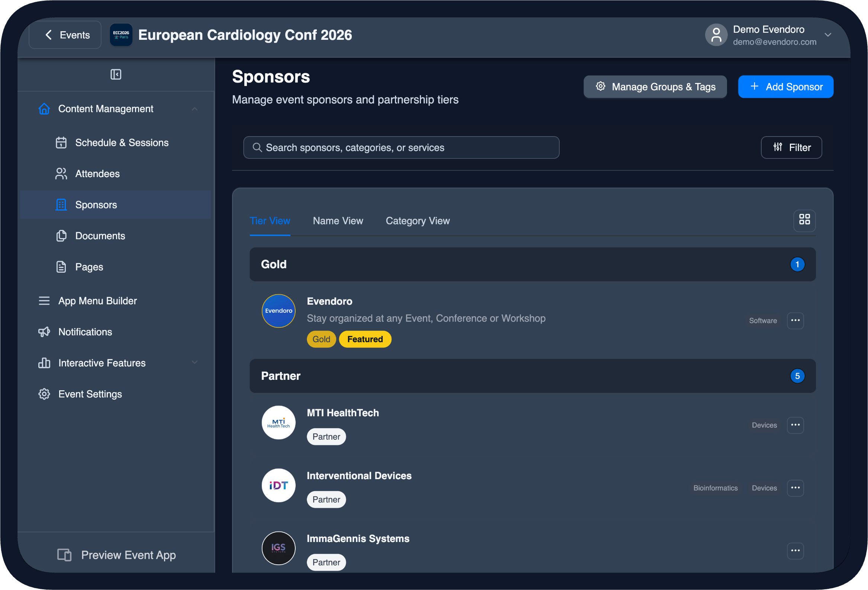Click the Bioinformatics category tag
Image resolution: width=868 pixels, height=590 pixels.
click(x=715, y=488)
